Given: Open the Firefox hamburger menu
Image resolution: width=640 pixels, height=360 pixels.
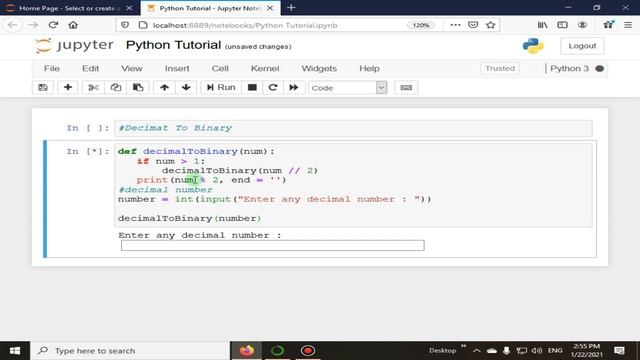Looking at the screenshot, I should point(628,25).
